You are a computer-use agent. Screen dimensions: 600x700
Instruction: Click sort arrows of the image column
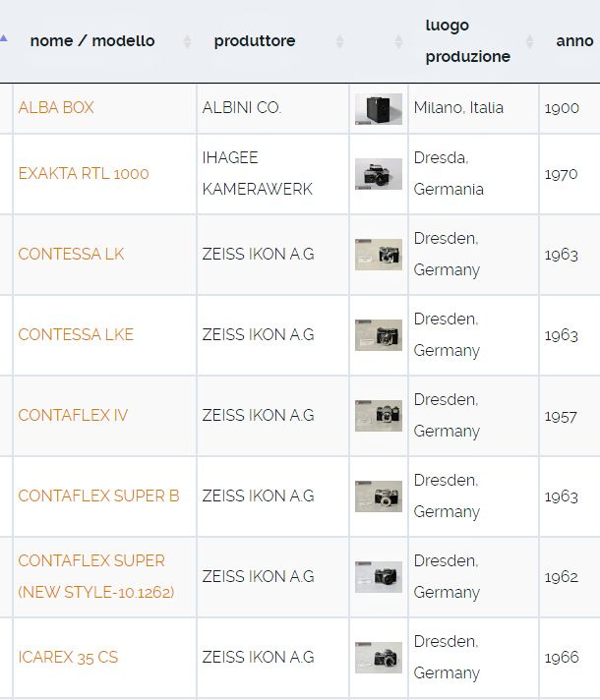tap(398, 41)
